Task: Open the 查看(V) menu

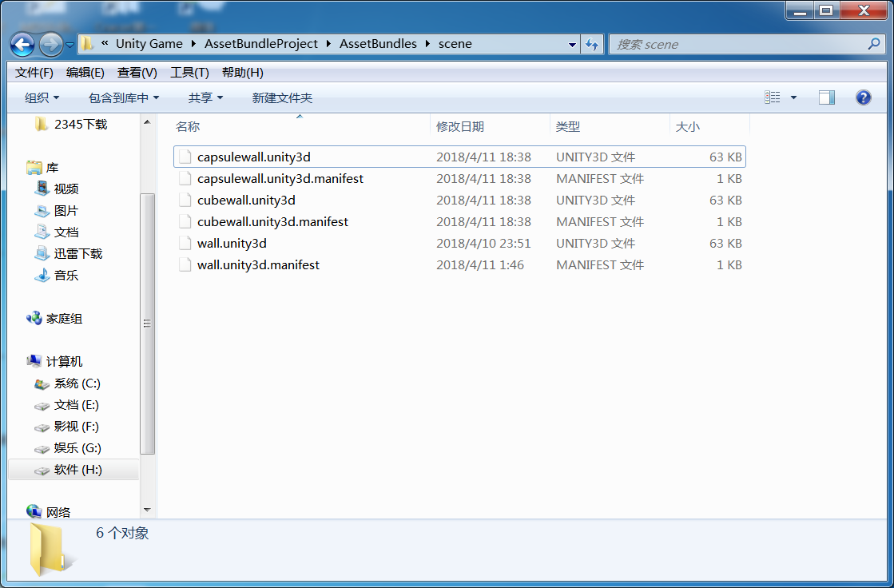Action: click(x=137, y=73)
